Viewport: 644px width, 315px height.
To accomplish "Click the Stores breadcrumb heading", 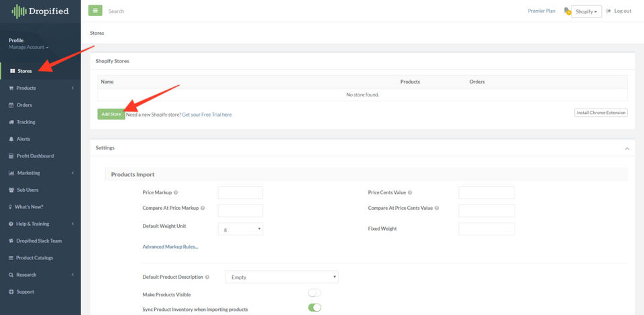I will coord(97,33).
